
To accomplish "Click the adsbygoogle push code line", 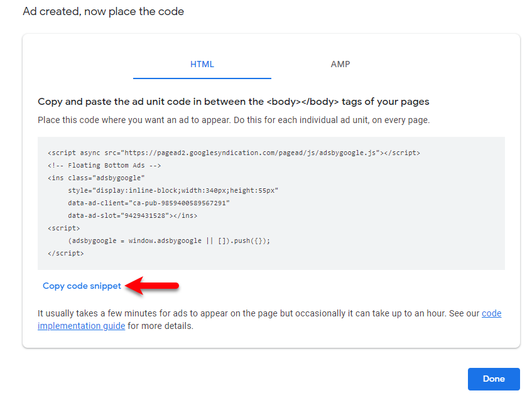I will click(169, 240).
